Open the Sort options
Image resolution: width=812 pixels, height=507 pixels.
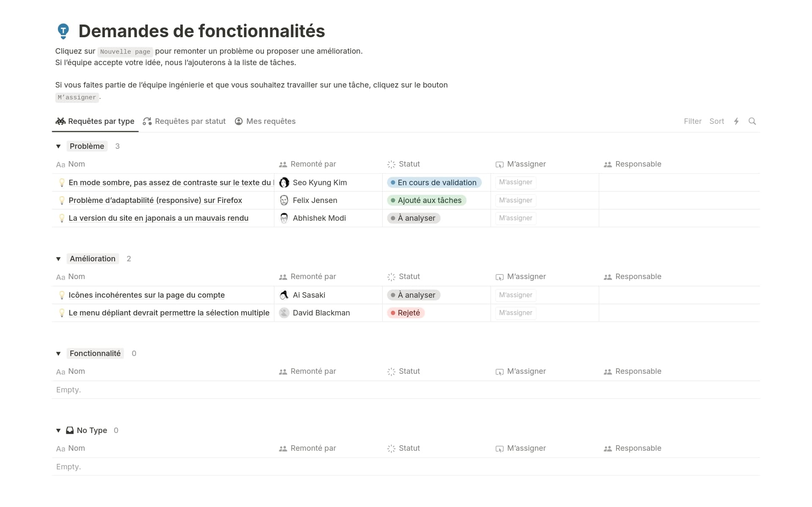(716, 121)
